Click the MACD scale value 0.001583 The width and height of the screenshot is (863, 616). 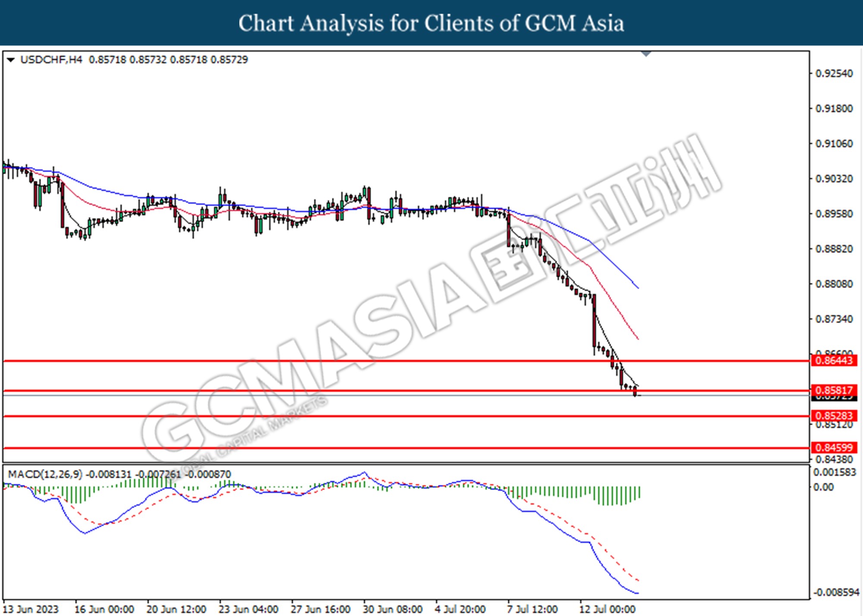835,472
